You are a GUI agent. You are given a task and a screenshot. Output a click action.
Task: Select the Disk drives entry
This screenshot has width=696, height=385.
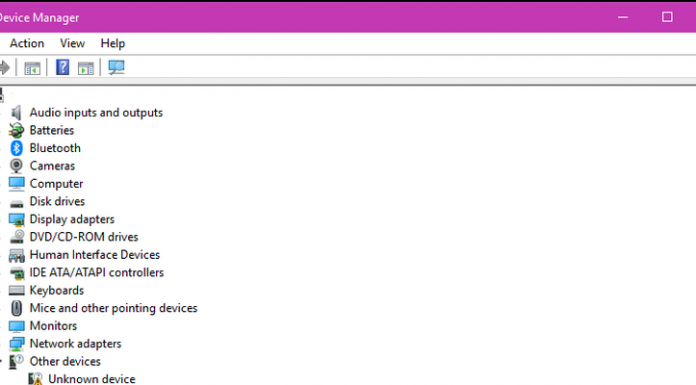click(x=57, y=202)
